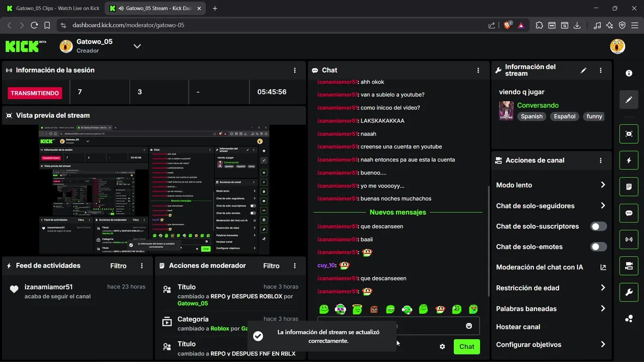Click Hostear canal
This screenshot has height=362, width=644.
point(518,327)
